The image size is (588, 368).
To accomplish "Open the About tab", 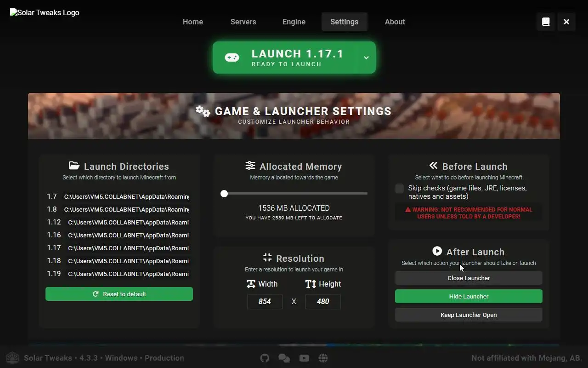I will pos(395,22).
